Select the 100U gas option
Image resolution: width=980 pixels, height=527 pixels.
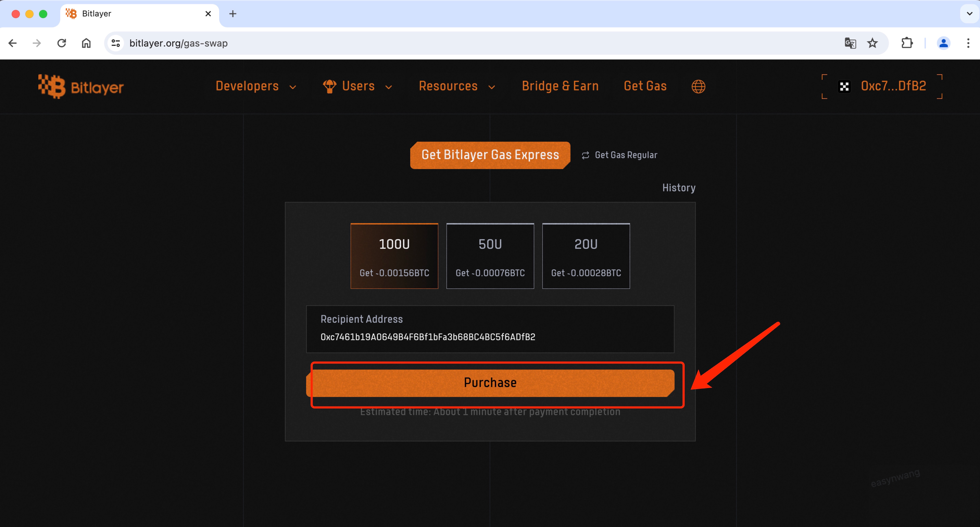pyautogui.click(x=394, y=256)
